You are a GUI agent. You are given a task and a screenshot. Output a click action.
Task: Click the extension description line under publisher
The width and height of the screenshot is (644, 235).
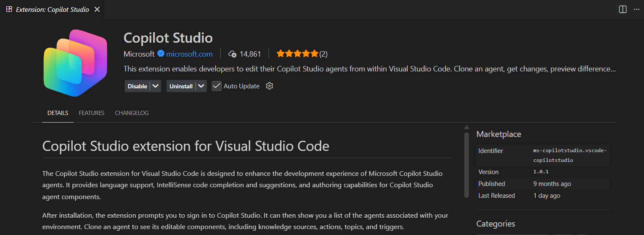370,68
